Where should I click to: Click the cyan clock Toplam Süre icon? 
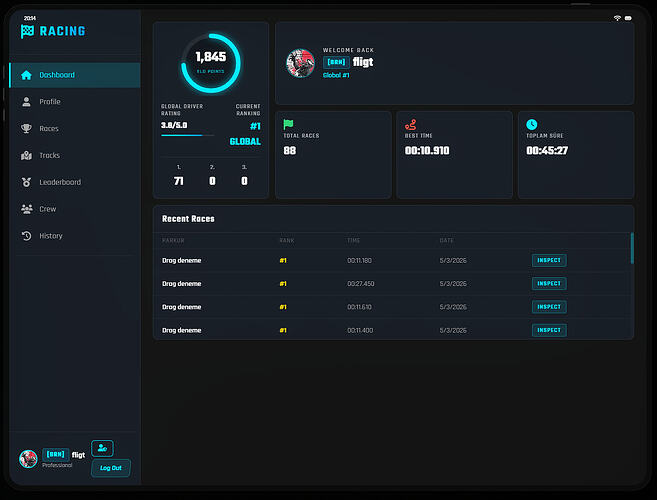532,124
